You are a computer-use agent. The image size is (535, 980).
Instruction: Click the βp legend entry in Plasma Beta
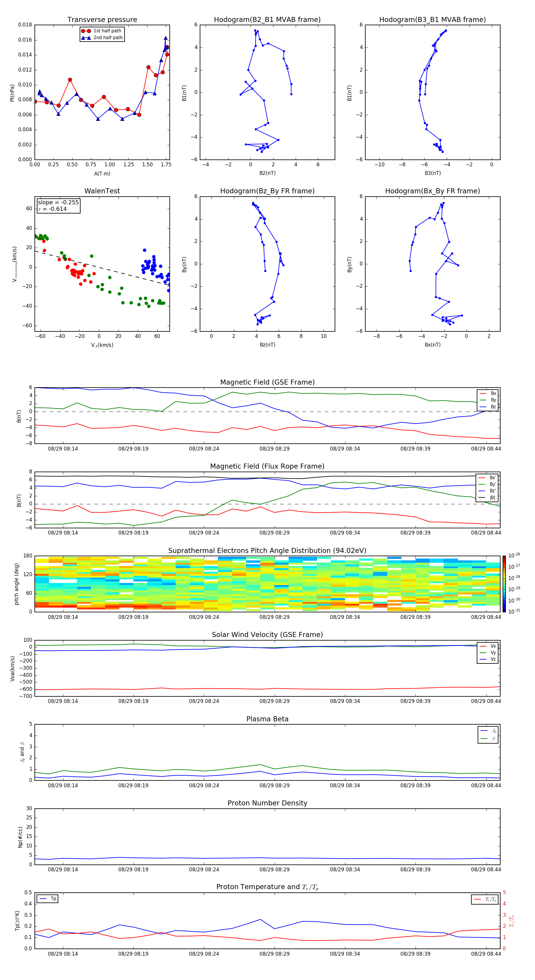pyautogui.click(x=489, y=731)
